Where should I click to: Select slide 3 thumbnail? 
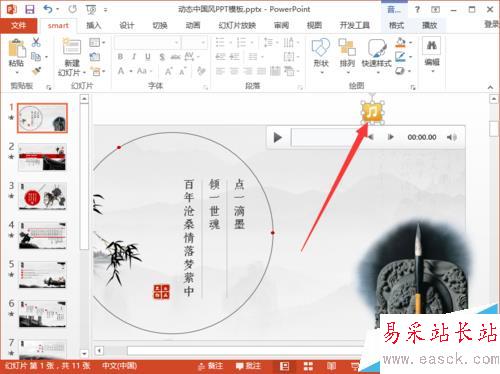pos(42,196)
